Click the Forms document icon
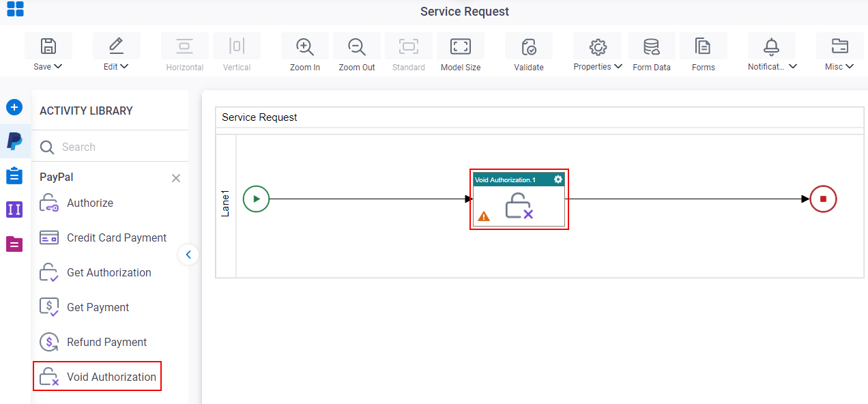Screen dimensions: 868x404 click(703, 46)
